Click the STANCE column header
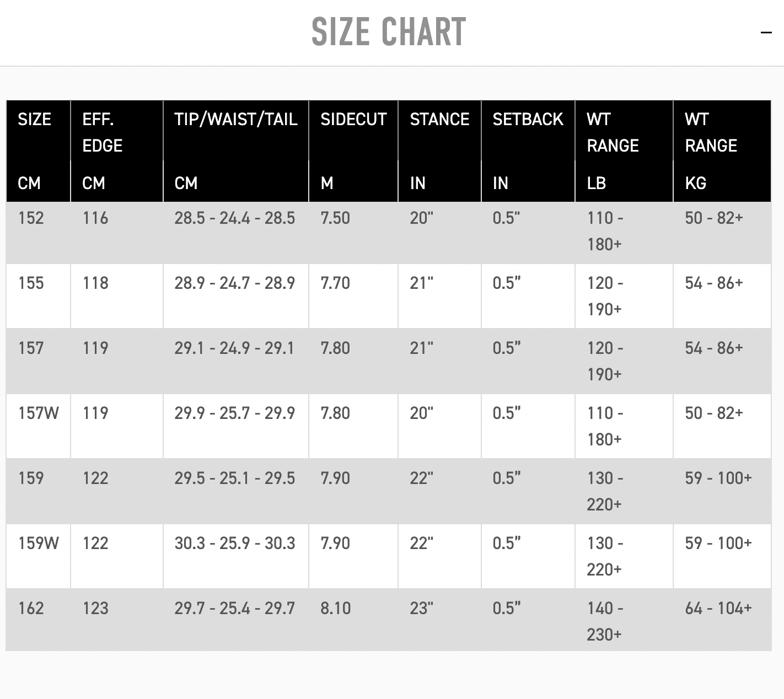This screenshot has width=784, height=699. (439, 119)
